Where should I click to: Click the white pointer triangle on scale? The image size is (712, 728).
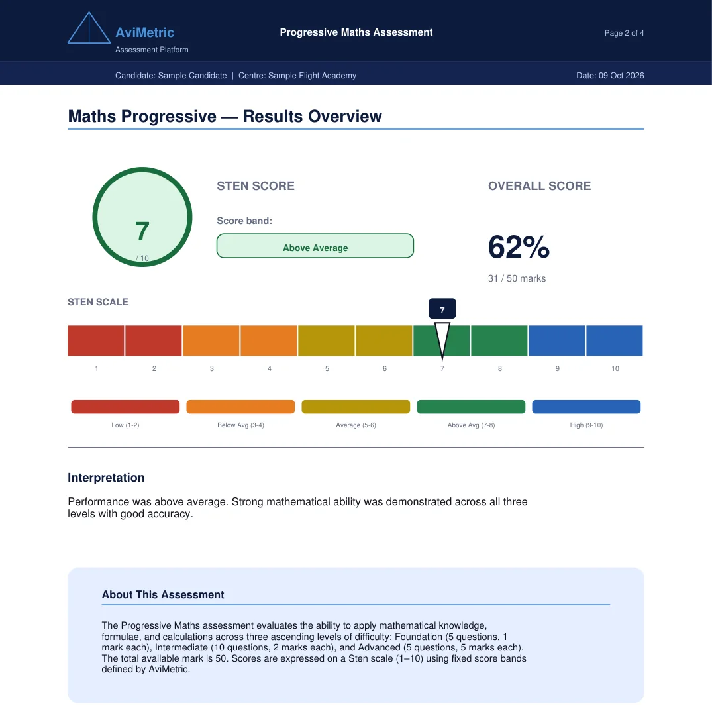click(x=442, y=340)
